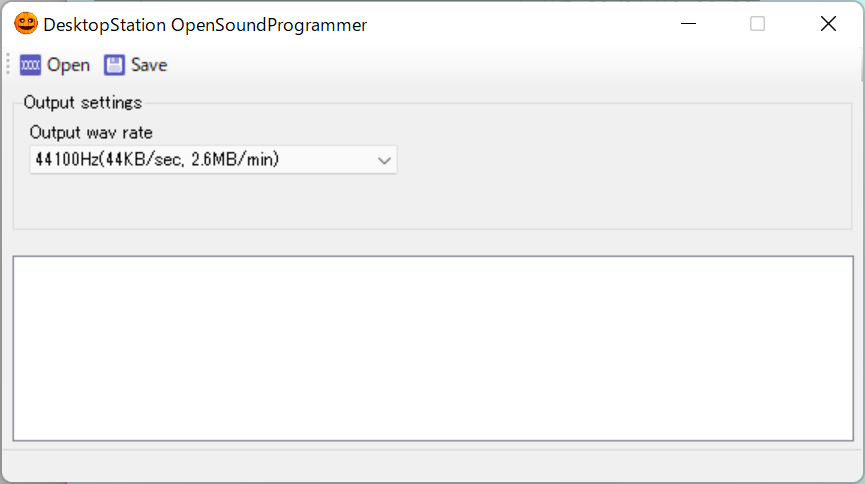
Task: Click the "Output wav rate" label
Action: coord(90,132)
